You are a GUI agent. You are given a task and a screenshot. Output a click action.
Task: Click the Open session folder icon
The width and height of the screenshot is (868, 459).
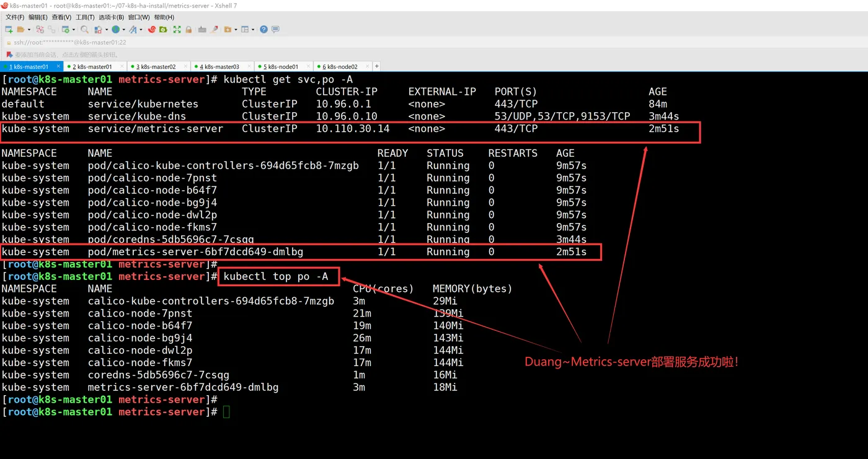click(20, 30)
